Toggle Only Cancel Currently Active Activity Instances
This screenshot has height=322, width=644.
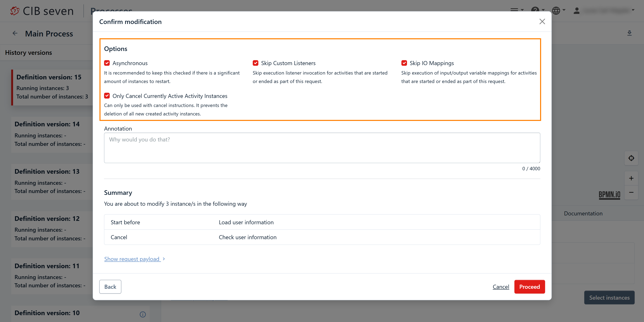(x=107, y=96)
